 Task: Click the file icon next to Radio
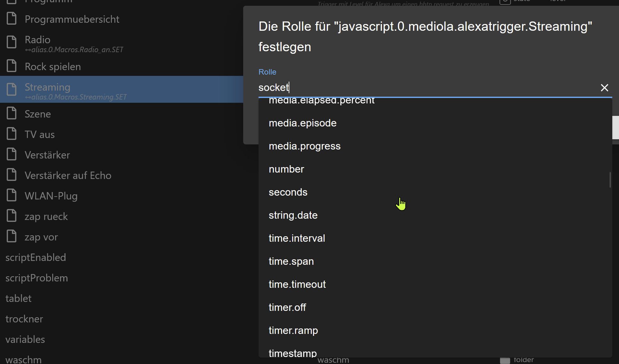point(12,42)
